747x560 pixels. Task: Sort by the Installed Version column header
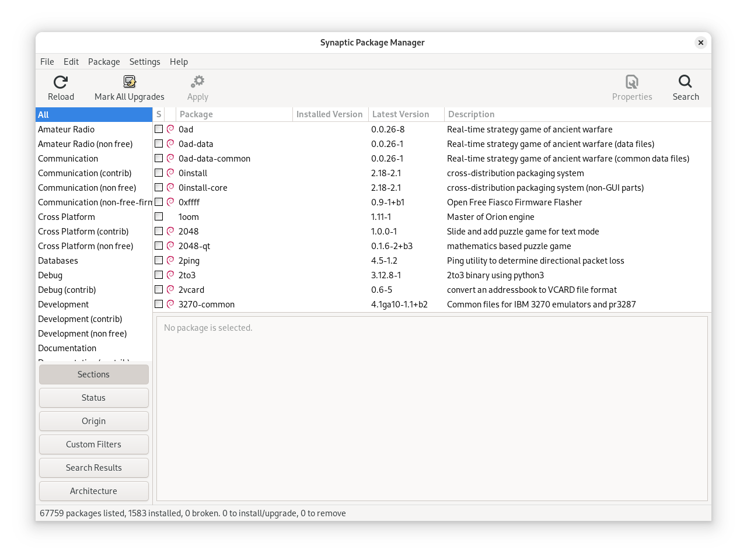pos(330,114)
